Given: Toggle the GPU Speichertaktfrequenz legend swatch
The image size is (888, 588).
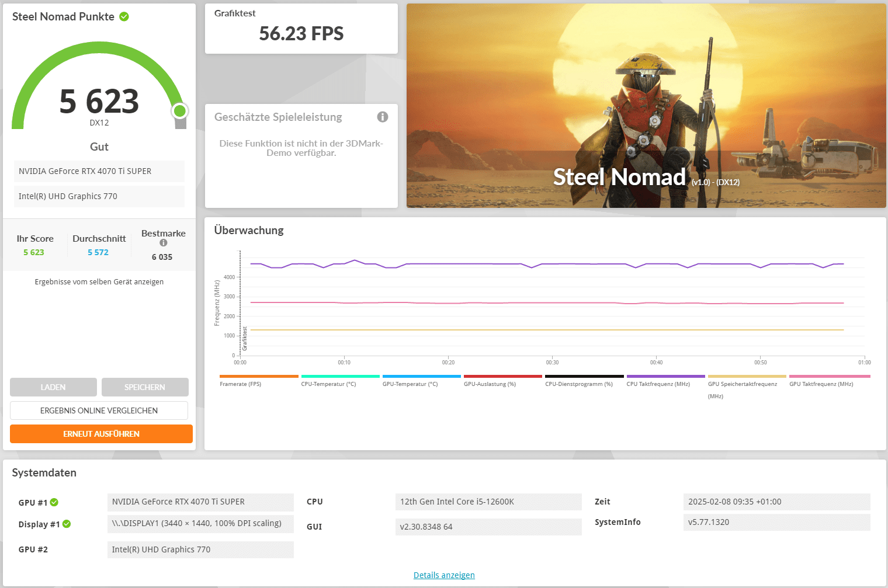Looking at the screenshot, I should click(x=747, y=376).
